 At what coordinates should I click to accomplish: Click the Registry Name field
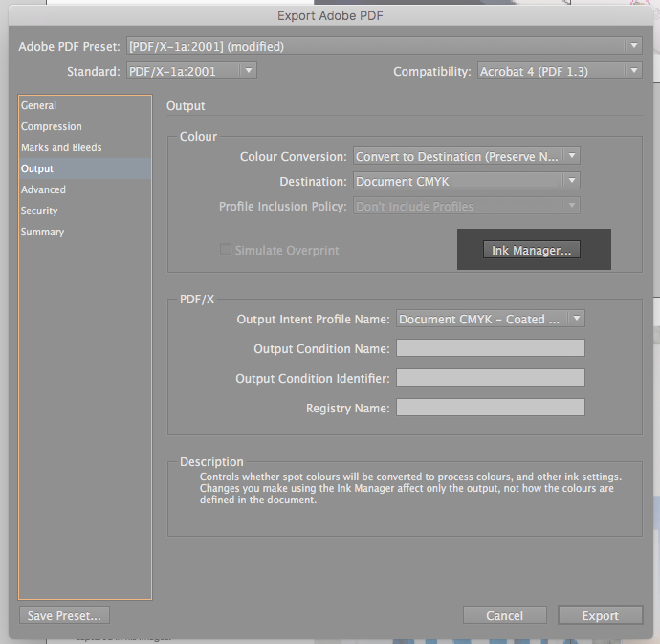click(490, 408)
